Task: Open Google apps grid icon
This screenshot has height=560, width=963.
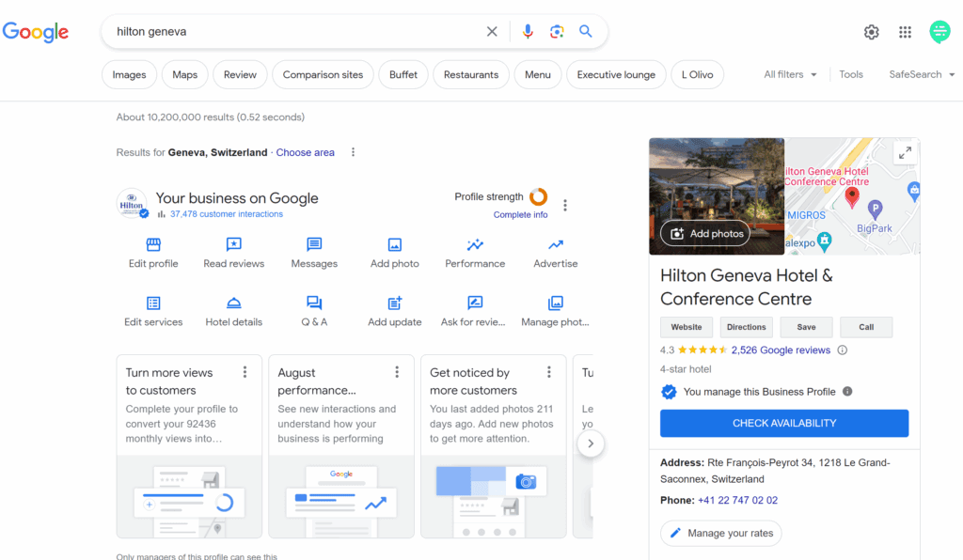Action: [905, 32]
